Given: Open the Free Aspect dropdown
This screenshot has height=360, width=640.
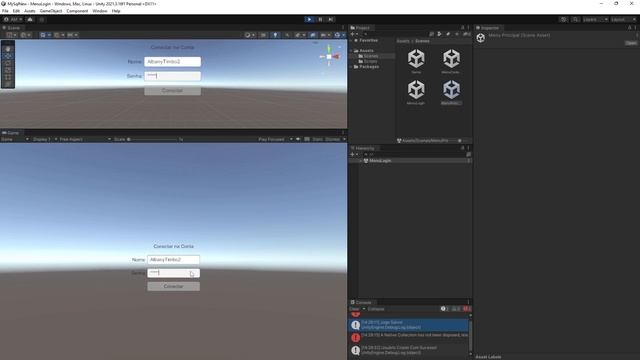Looking at the screenshot, I should pyautogui.click(x=85, y=139).
